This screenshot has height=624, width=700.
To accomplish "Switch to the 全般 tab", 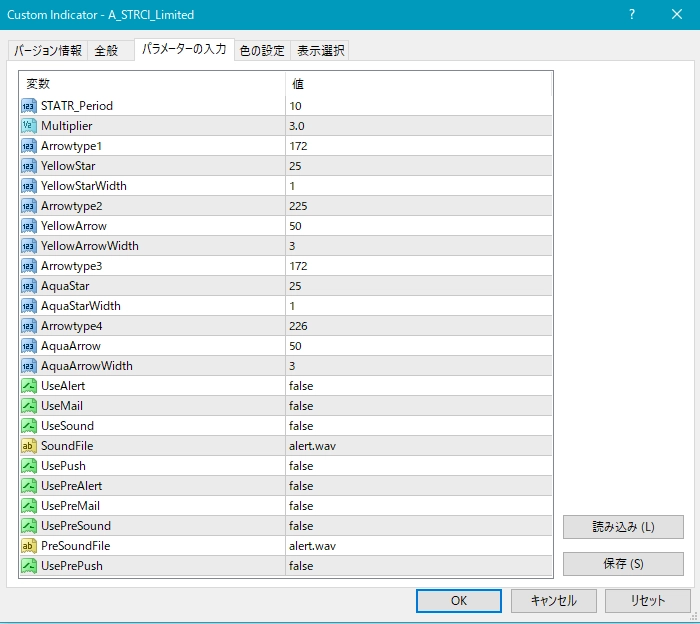I will [x=110, y=50].
